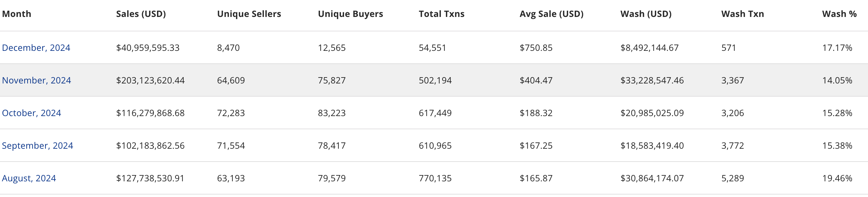Sort by the Sales (USD) column header

141,14
